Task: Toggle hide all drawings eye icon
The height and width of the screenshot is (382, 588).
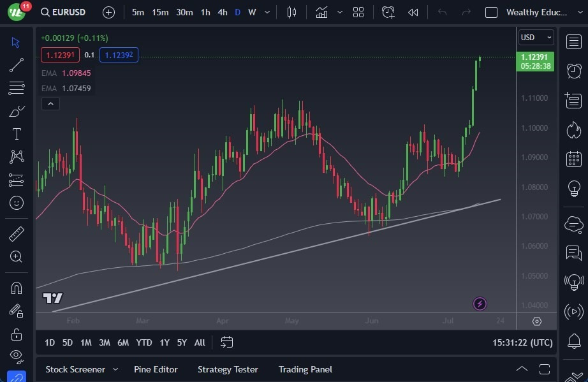Action: pos(17,355)
